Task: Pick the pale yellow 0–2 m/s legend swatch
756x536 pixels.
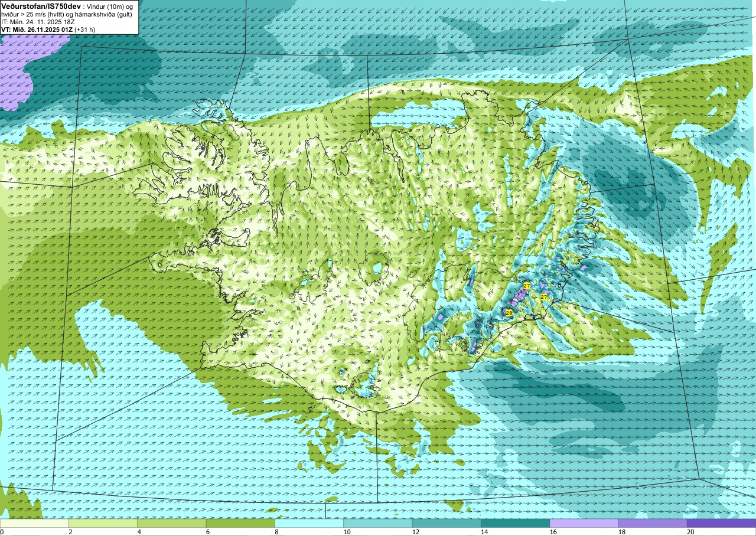Action: pyautogui.click(x=34, y=523)
